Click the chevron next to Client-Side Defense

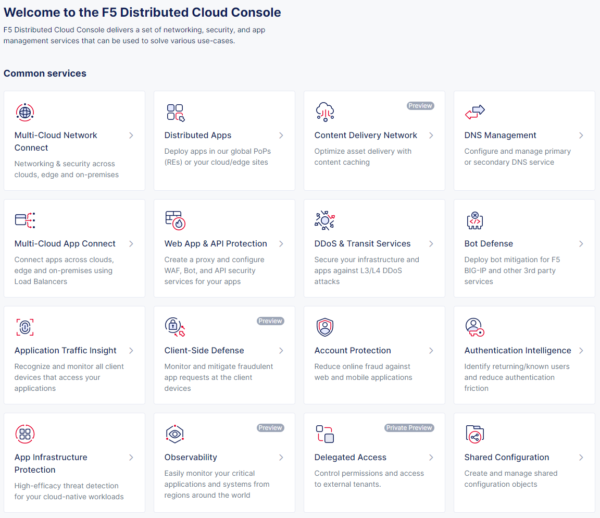point(281,350)
